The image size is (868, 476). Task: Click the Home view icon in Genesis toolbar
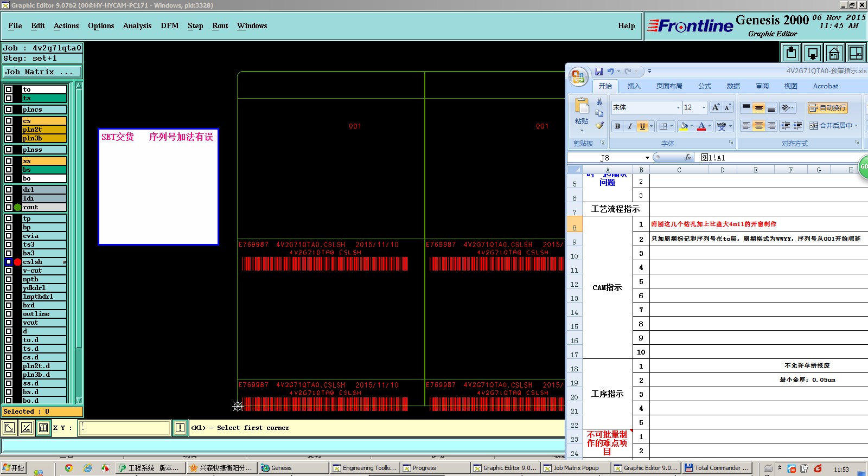point(834,53)
